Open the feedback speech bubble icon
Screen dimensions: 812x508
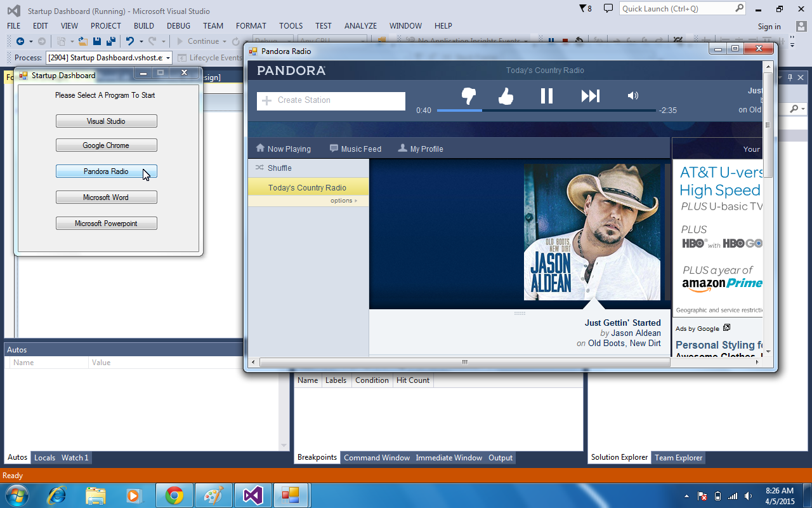[x=608, y=9]
